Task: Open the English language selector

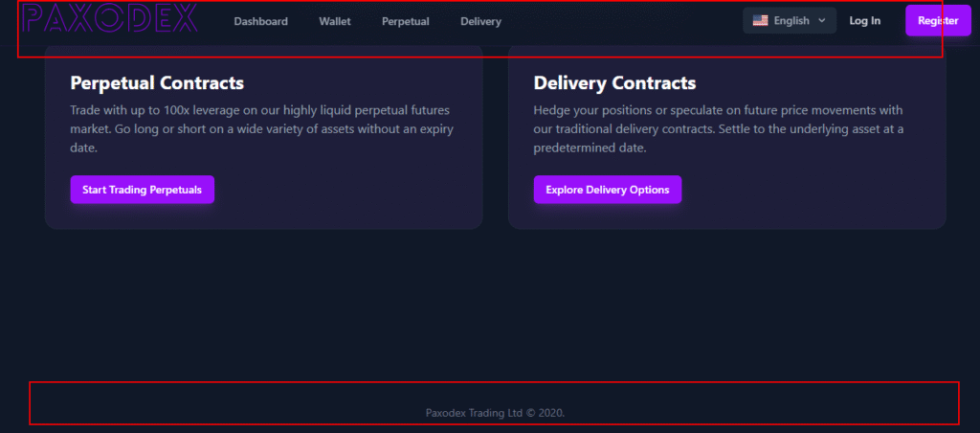Action: coord(790,21)
